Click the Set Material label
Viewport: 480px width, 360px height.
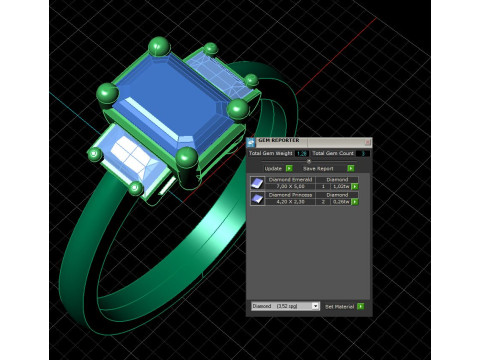coord(339,306)
